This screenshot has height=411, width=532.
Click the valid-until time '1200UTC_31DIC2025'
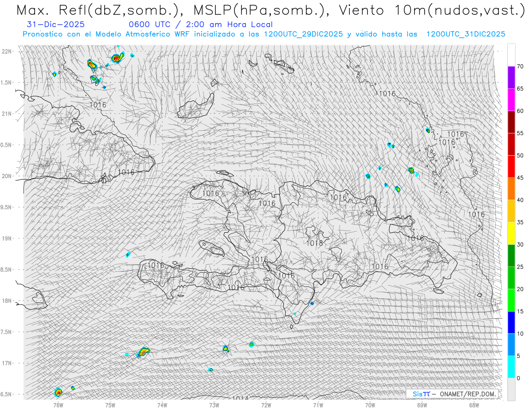(x=465, y=34)
